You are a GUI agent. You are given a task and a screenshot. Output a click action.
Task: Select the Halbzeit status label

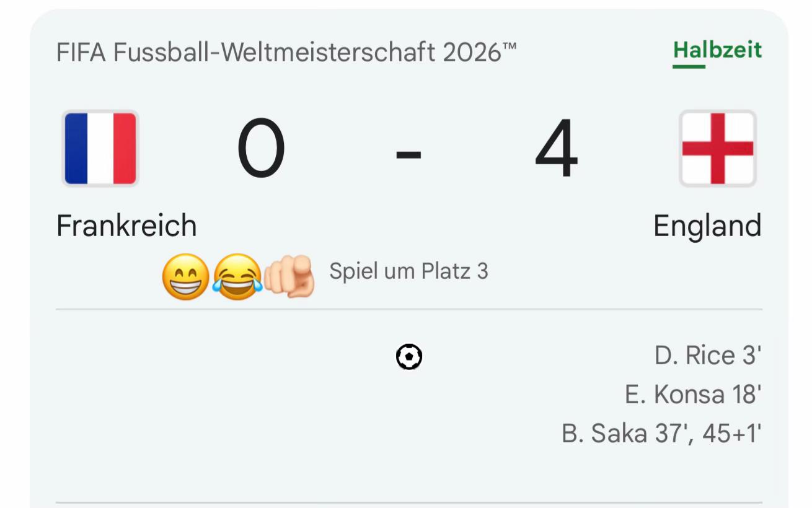tap(718, 50)
